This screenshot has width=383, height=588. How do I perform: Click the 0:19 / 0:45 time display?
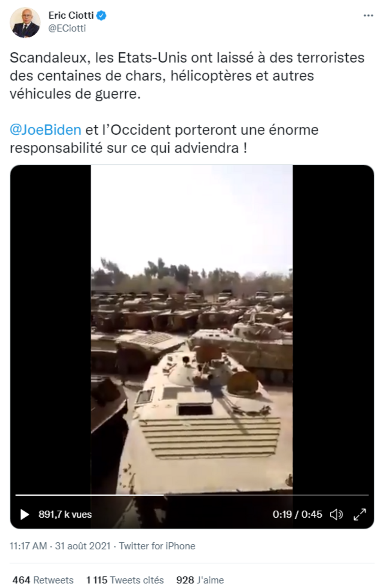click(x=297, y=514)
